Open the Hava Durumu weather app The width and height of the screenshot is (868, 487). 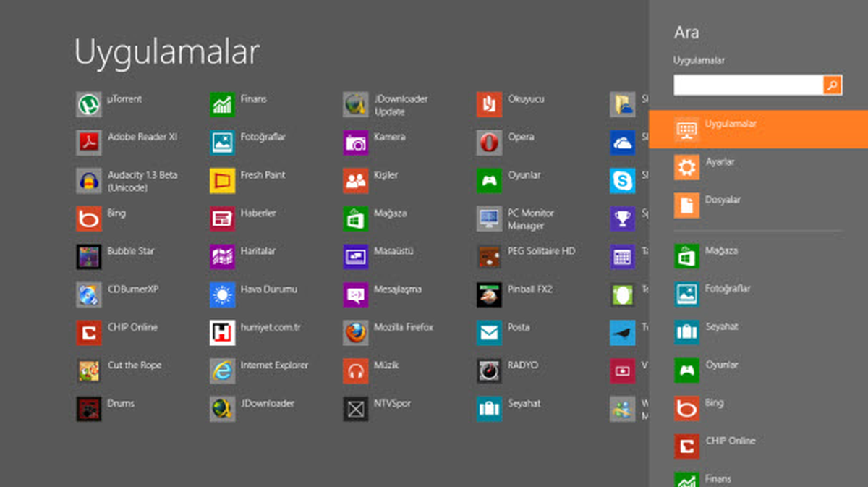point(223,295)
